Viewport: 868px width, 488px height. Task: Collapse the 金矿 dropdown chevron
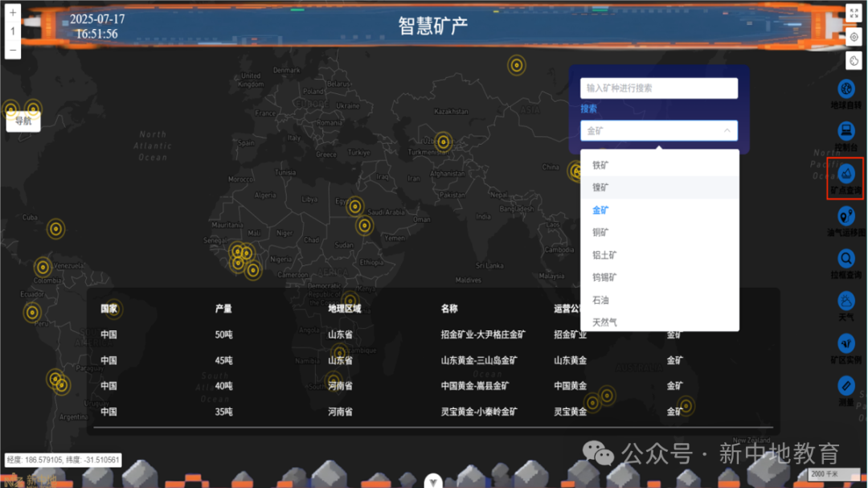click(x=727, y=131)
